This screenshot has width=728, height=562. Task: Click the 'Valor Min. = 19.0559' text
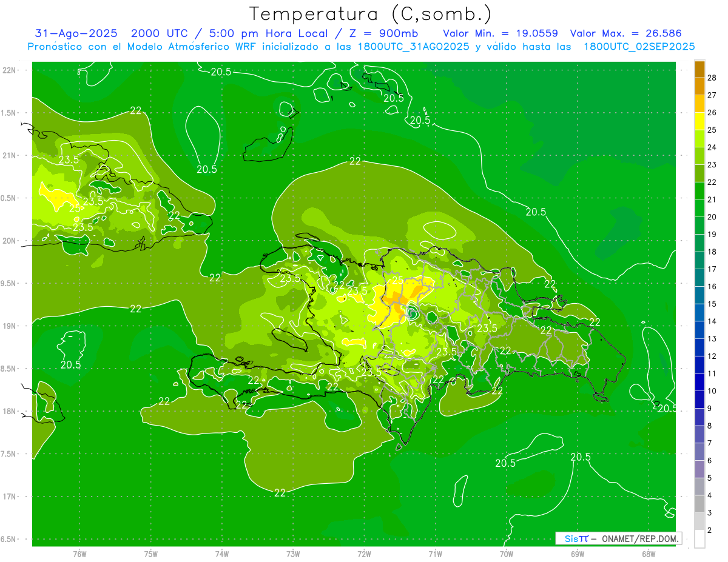coord(500,33)
